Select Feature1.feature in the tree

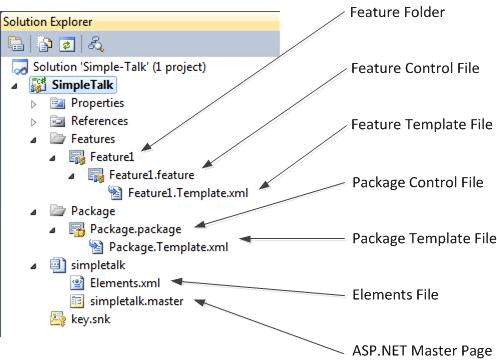click(x=152, y=175)
